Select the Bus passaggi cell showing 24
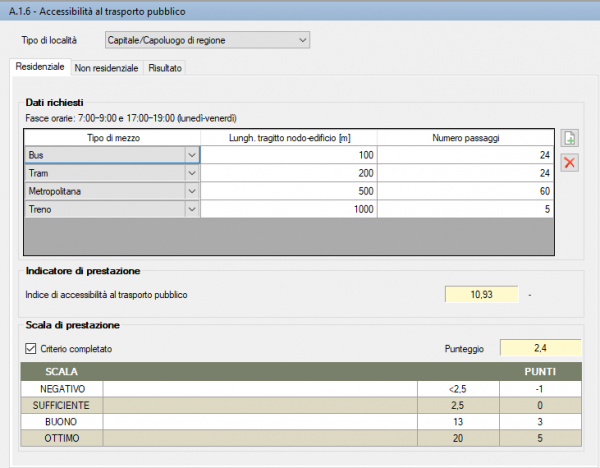The width and height of the screenshot is (600, 468). (x=465, y=155)
